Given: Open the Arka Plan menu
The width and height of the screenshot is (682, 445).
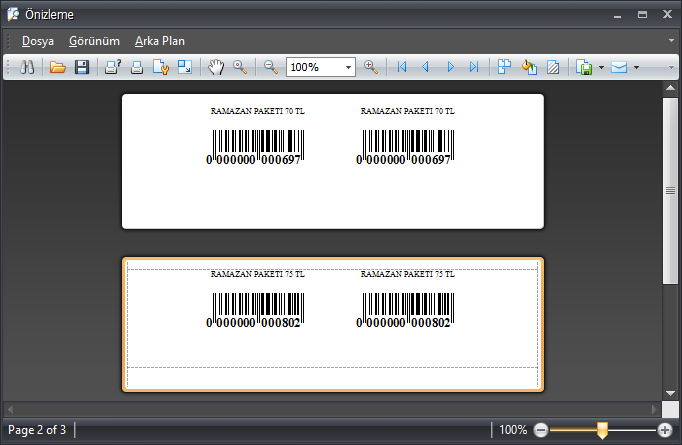Looking at the screenshot, I should tap(160, 41).
